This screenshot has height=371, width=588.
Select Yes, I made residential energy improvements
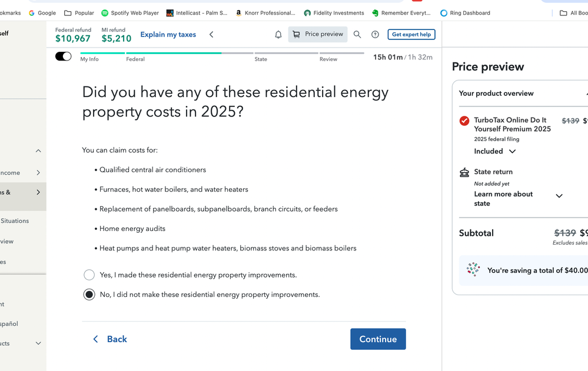(x=89, y=275)
